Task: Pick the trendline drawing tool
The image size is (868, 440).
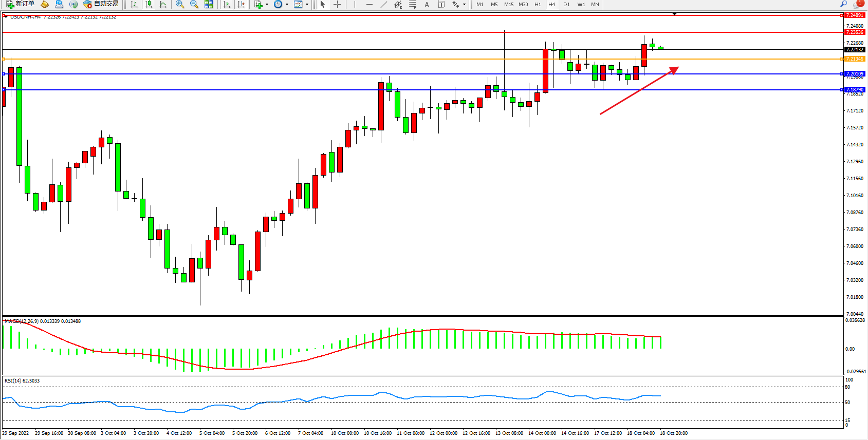Action: [x=384, y=4]
